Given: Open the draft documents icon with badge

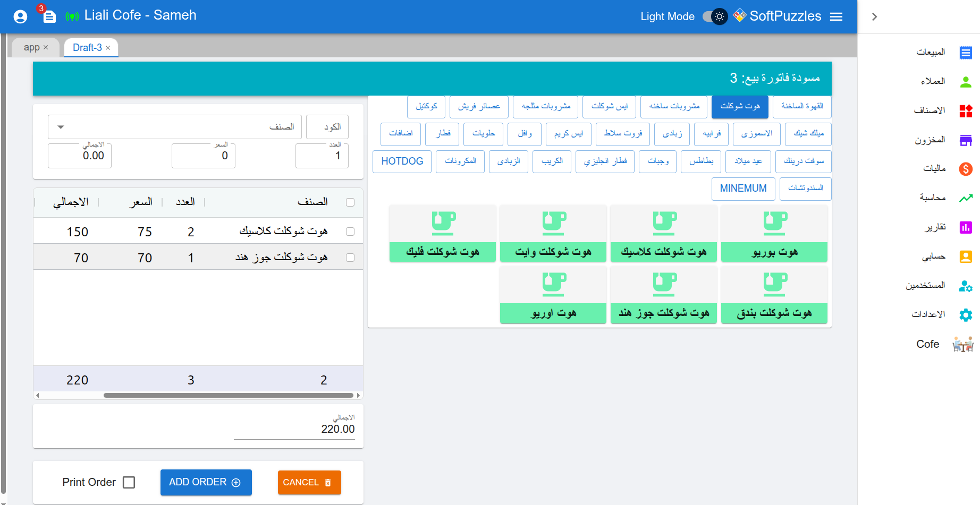Looking at the screenshot, I should click(49, 16).
